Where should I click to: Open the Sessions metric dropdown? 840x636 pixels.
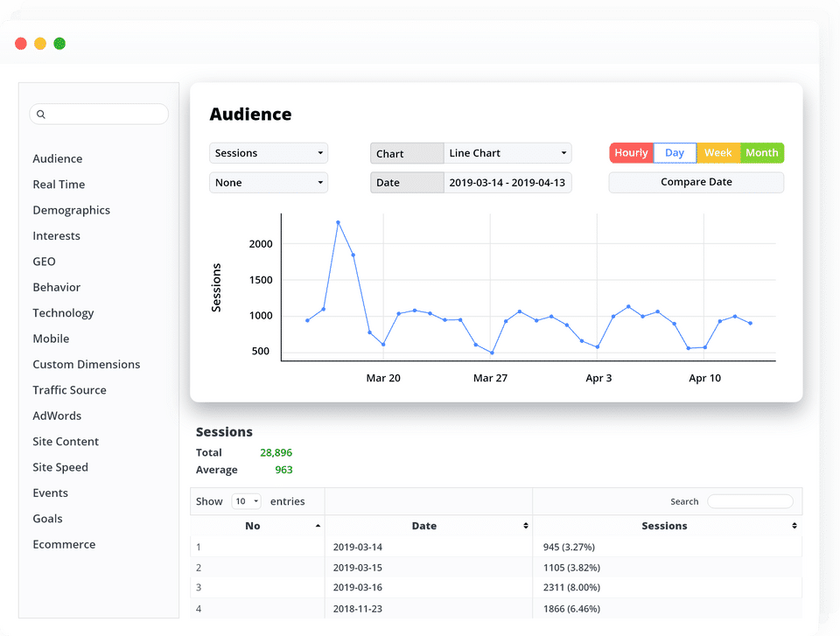click(x=269, y=153)
